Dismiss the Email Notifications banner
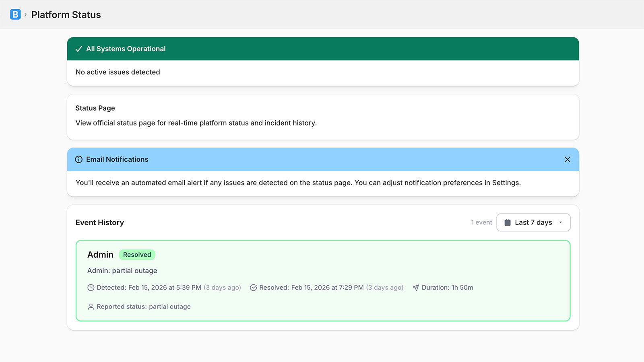644x362 pixels. pyautogui.click(x=567, y=160)
